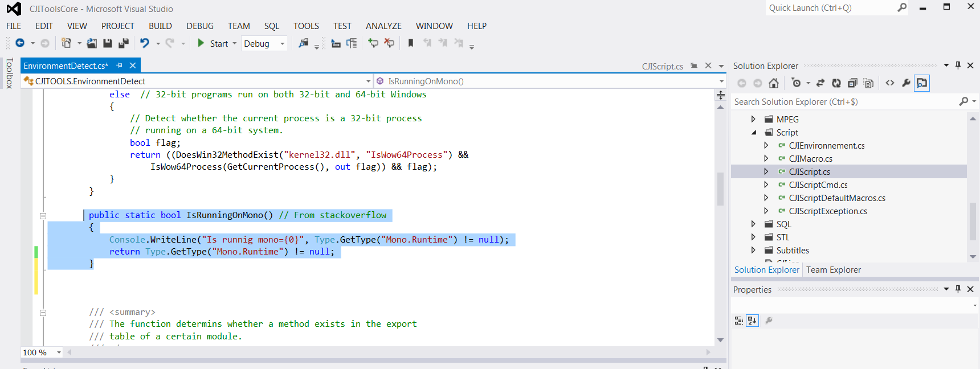980x369 pixels.
Task: Click the Undo icon in toolbar
Action: point(145,43)
